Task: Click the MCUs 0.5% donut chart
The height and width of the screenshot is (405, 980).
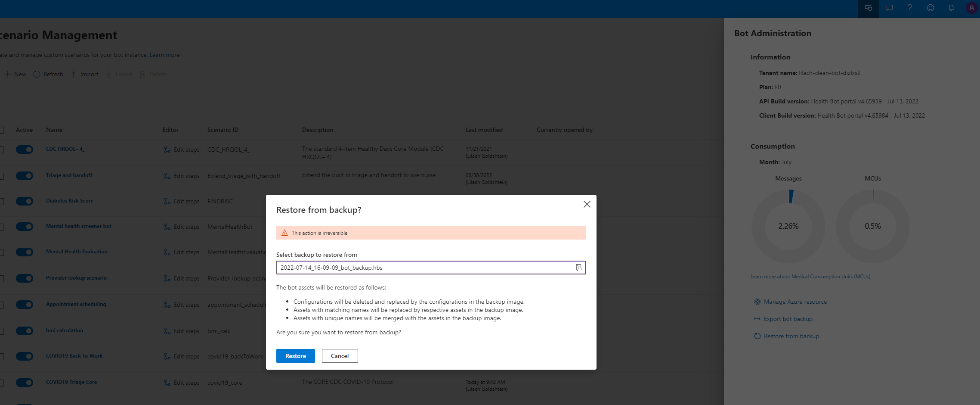Action: (x=873, y=226)
